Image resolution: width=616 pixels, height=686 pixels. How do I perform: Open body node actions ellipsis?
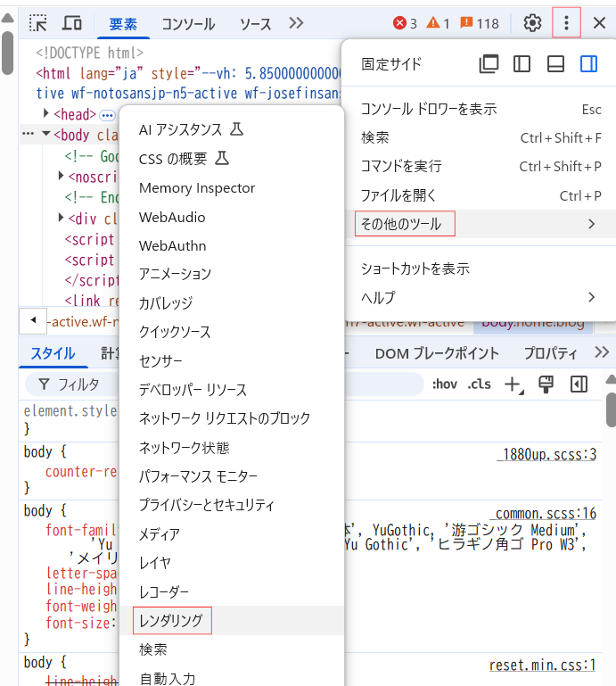point(28,134)
